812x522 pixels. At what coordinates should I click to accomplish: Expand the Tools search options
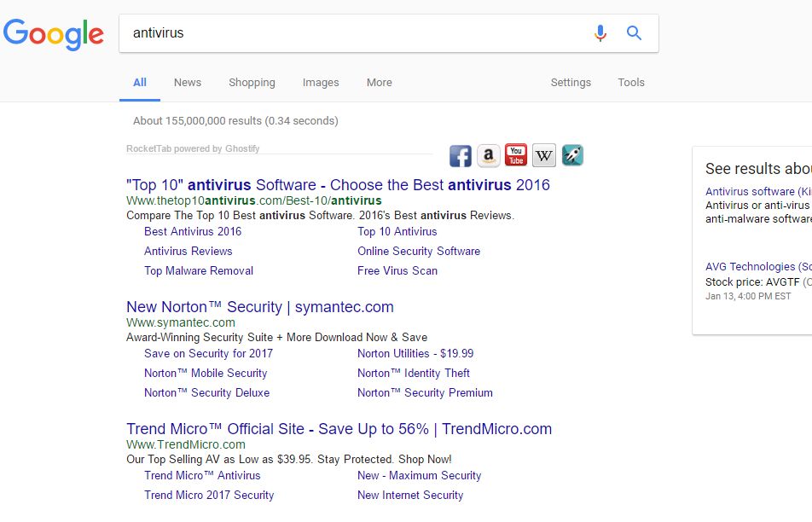[631, 83]
